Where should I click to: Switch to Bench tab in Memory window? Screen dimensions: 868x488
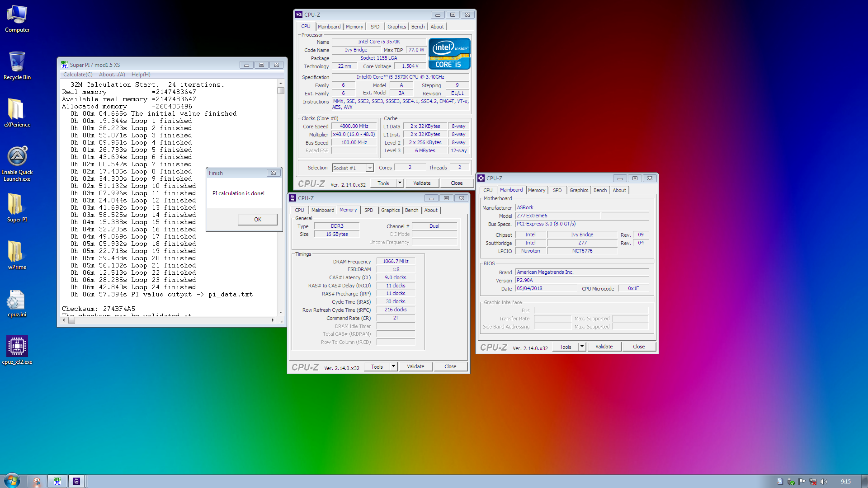(x=411, y=210)
